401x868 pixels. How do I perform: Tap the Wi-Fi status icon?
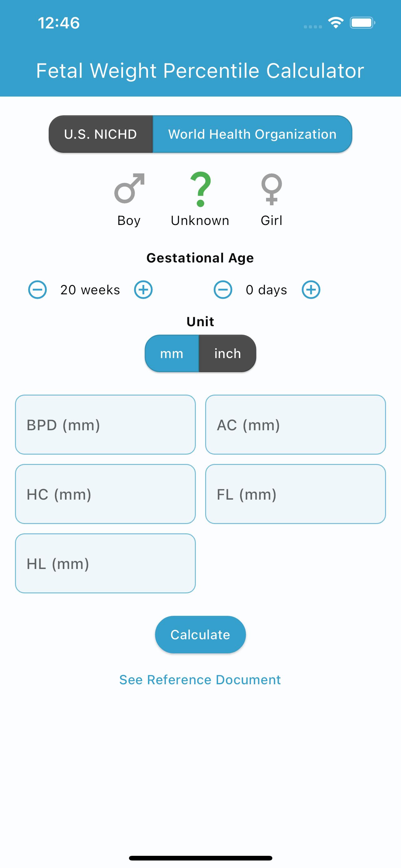click(x=336, y=22)
